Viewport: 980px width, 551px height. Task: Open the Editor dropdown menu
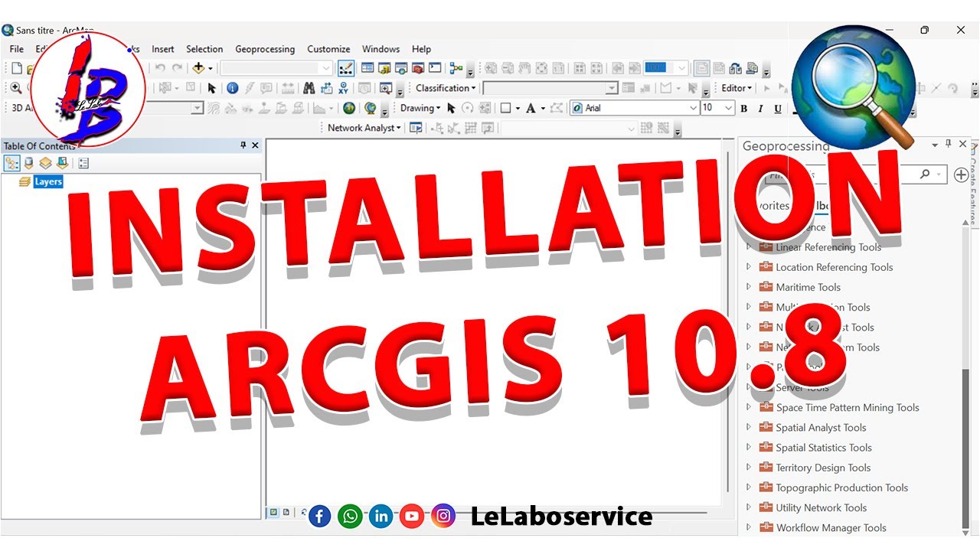[737, 88]
